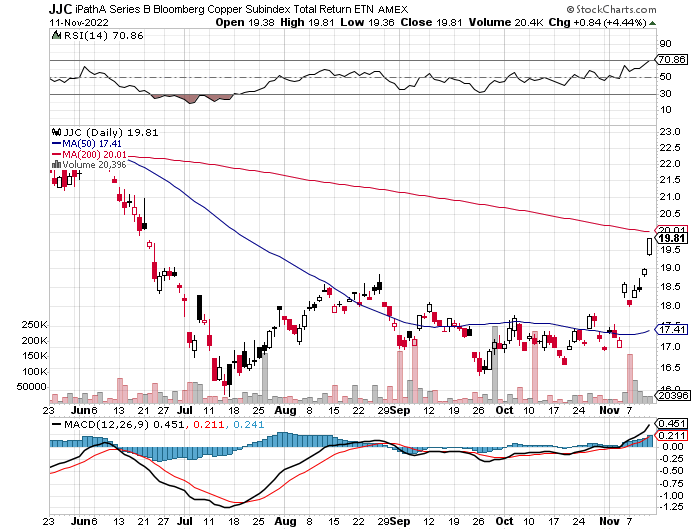Click the 19.81 last price tag
The height and width of the screenshot is (530, 700).
(x=672, y=238)
